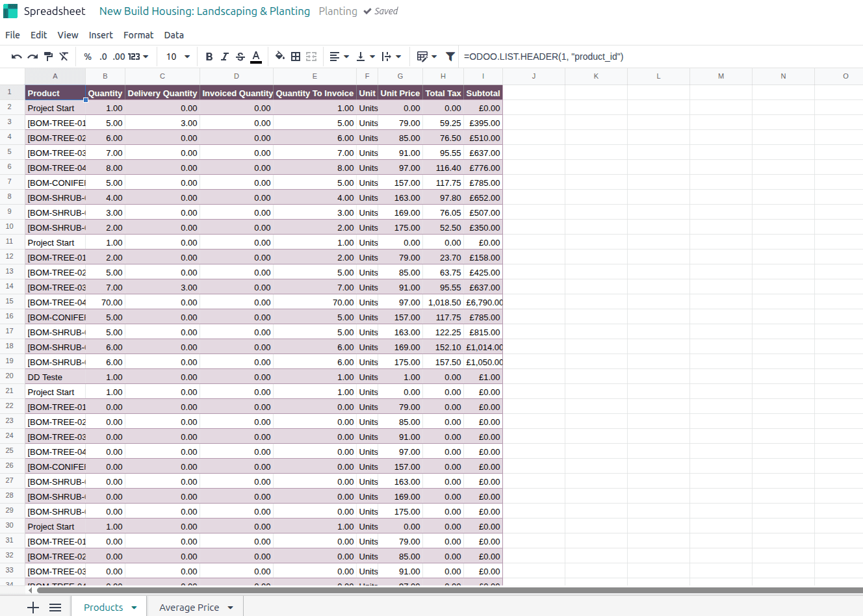Open the Insert menu

[101, 35]
